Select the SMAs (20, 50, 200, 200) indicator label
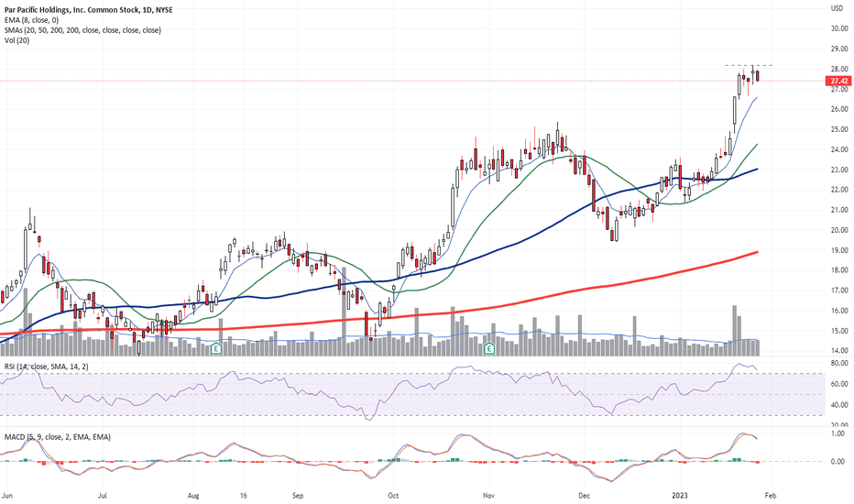854x504 pixels. (82, 30)
